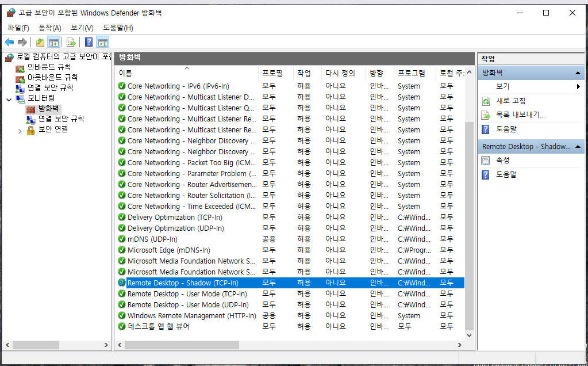Viewport: 588px width, 366px height.
Task: Click the green check icon of Windows Remote Management
Action: pos(121,316)
